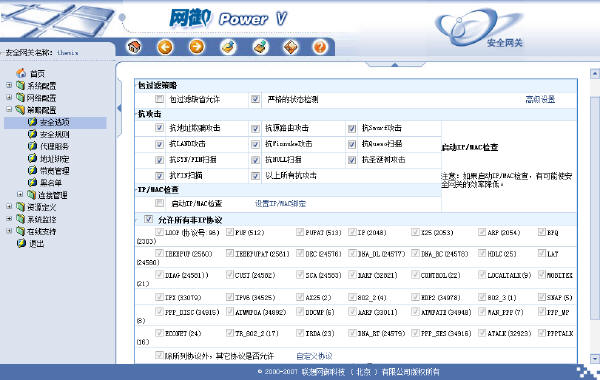Click the 策略配置 open folder icon

point(21,110)
